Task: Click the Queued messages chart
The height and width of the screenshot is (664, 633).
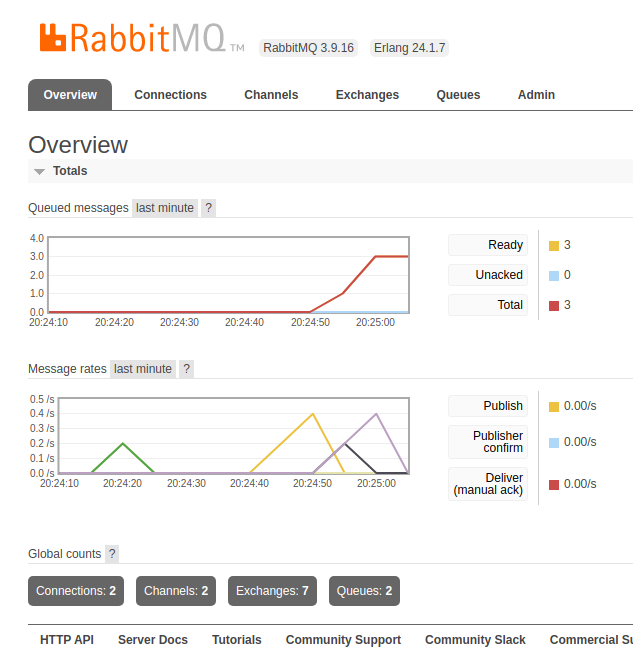Action: tap(228, 275)
